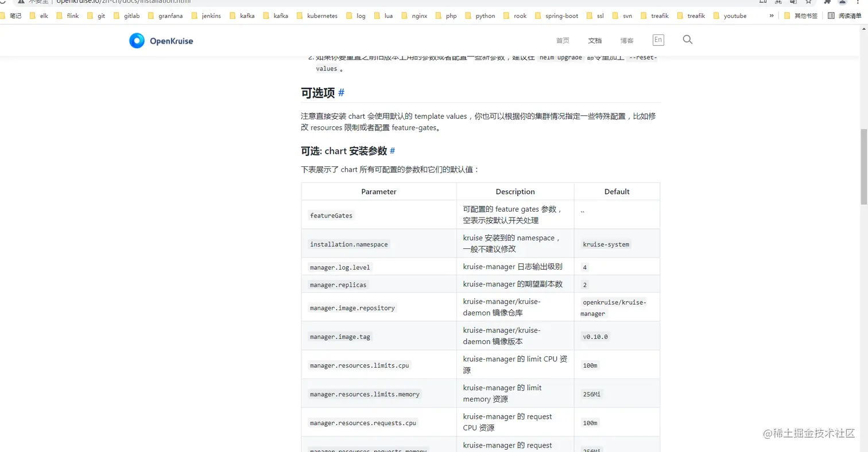Image resolution: width=868 pixels, height=452 pixels.
Task: Open the flink bookmark folder
Action: point(68,16)
